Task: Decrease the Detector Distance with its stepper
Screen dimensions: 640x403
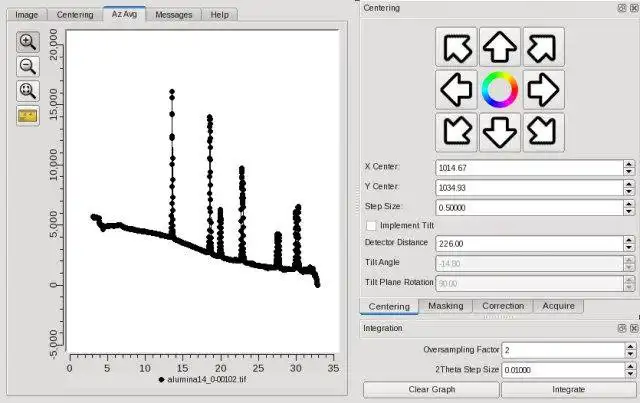Action: point(629,248)
